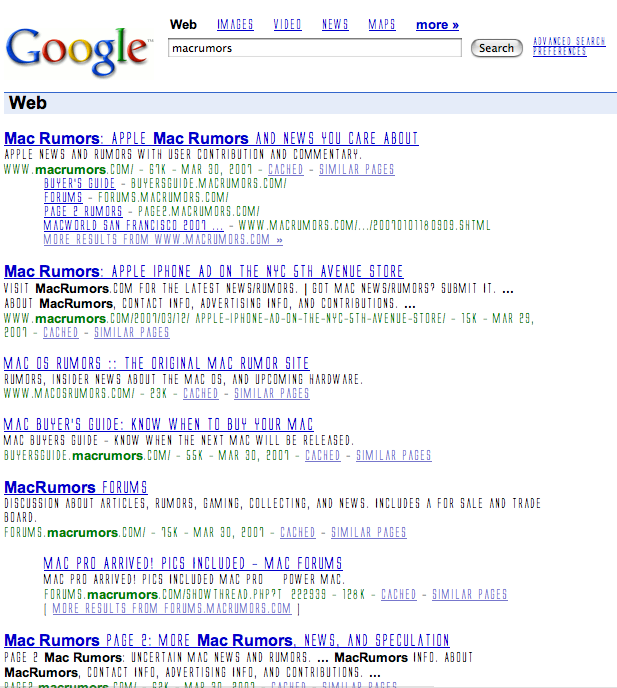
Task: View Cached copy of forums.macrumors.com result
Action: click(298, 533)
